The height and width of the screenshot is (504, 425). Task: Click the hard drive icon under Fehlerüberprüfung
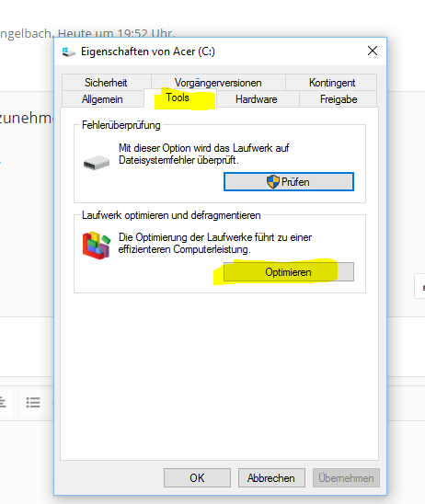(x=97, y=163)
